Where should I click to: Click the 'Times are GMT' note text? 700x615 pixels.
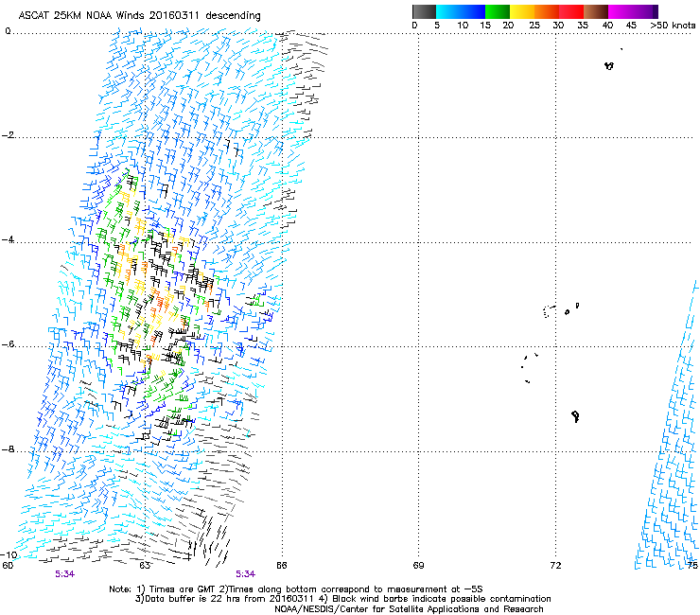coord(181,589)
